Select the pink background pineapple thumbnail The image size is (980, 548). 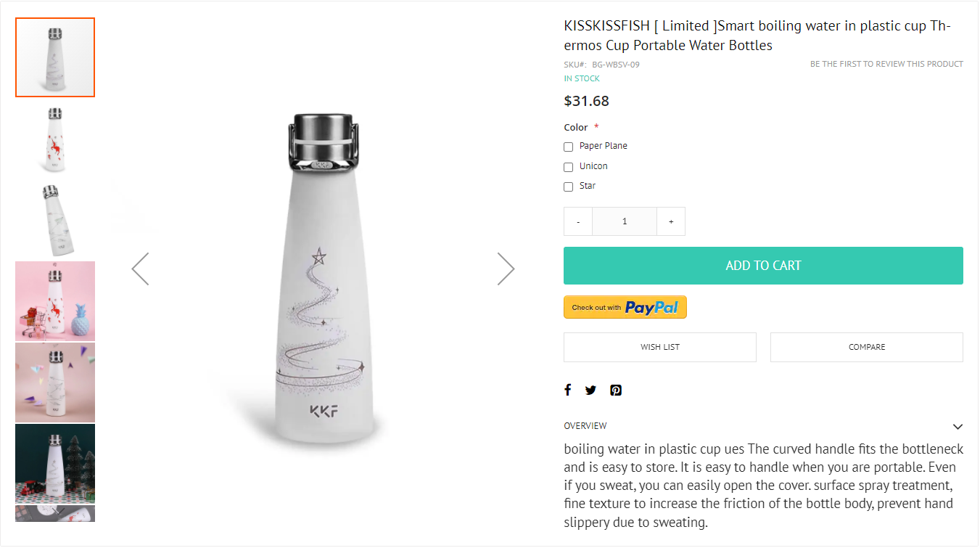[55, 300]
